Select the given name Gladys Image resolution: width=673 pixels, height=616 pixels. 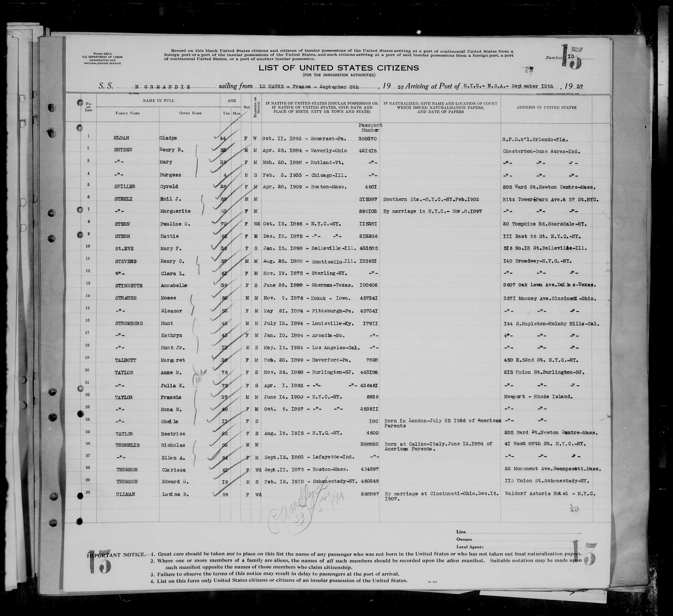(168, 138)
